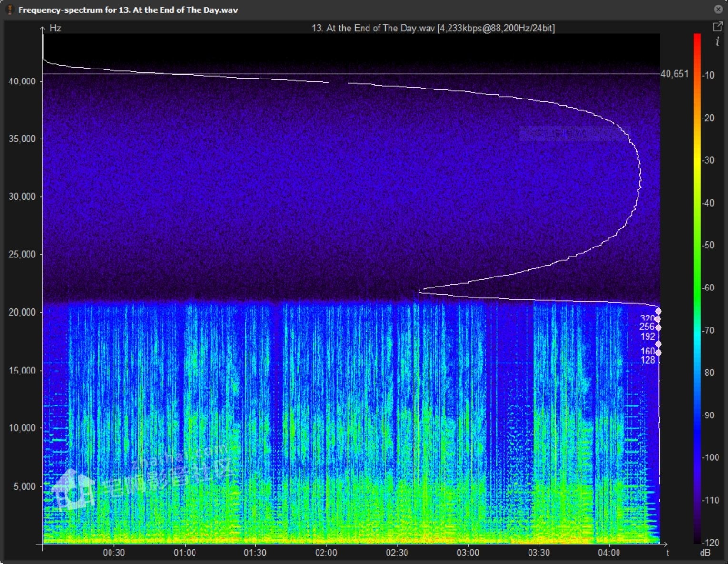Image resolution: width=728 pixels, height=564 pixels.
Task: Click the -60 dB scale label
Action: coord(708,287)
